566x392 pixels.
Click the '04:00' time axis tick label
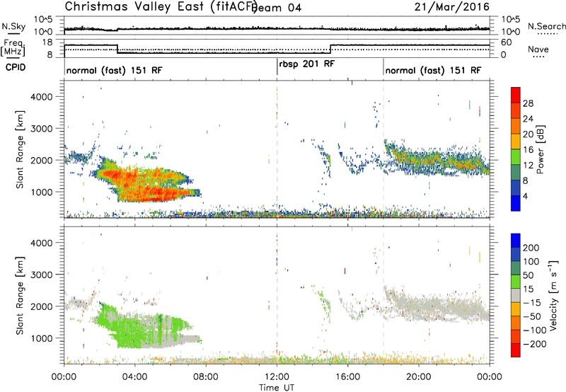134,377
